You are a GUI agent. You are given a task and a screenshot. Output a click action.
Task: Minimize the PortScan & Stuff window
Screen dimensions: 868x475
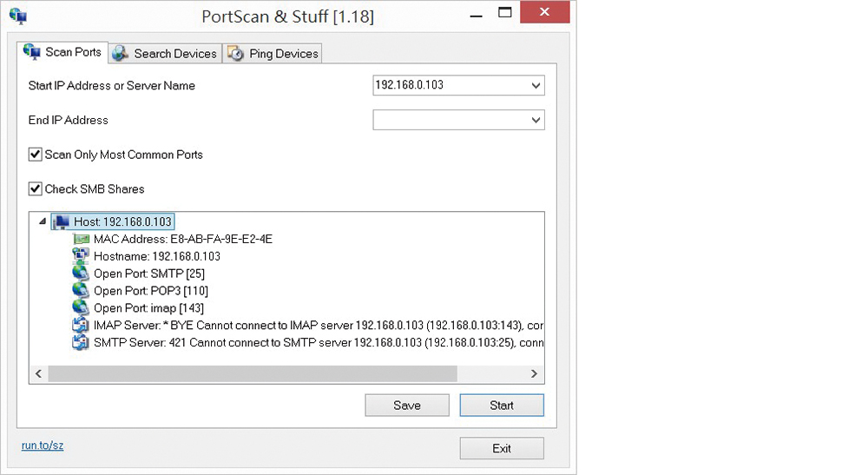click(476, 15)
